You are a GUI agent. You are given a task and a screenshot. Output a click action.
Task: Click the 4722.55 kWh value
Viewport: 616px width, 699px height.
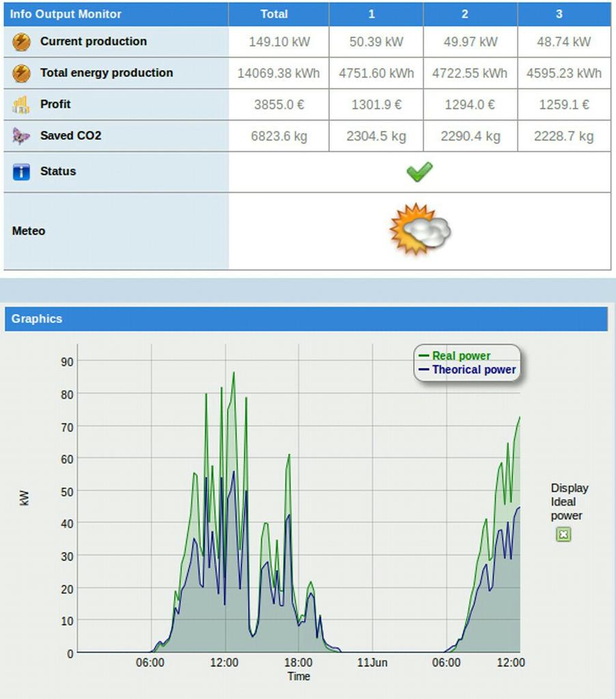470,73
